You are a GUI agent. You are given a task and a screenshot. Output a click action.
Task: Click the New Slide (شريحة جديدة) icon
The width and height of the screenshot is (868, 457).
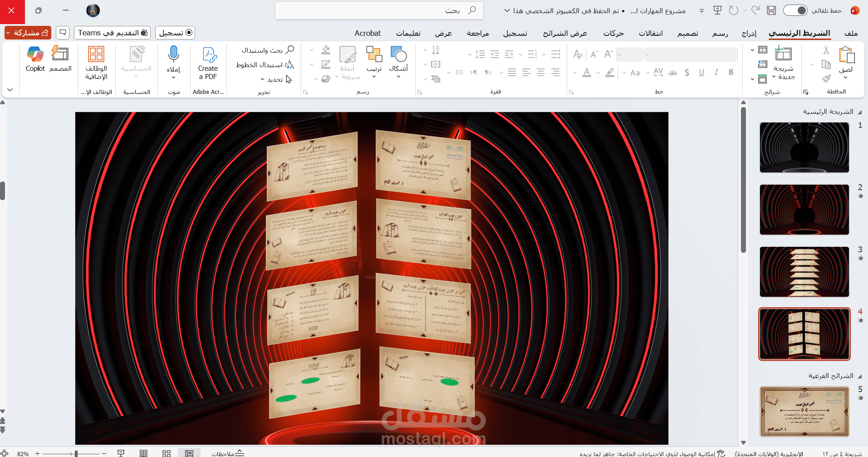[x=784, y=54]
